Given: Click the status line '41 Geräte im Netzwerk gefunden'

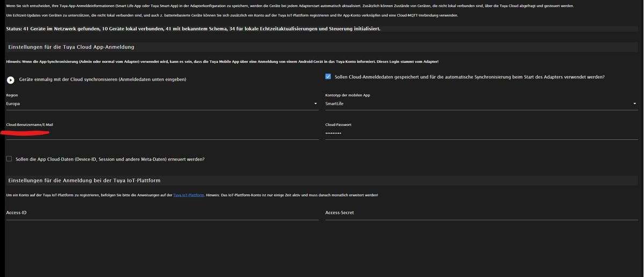Looking at the screenshot, I should click(193, 28).
